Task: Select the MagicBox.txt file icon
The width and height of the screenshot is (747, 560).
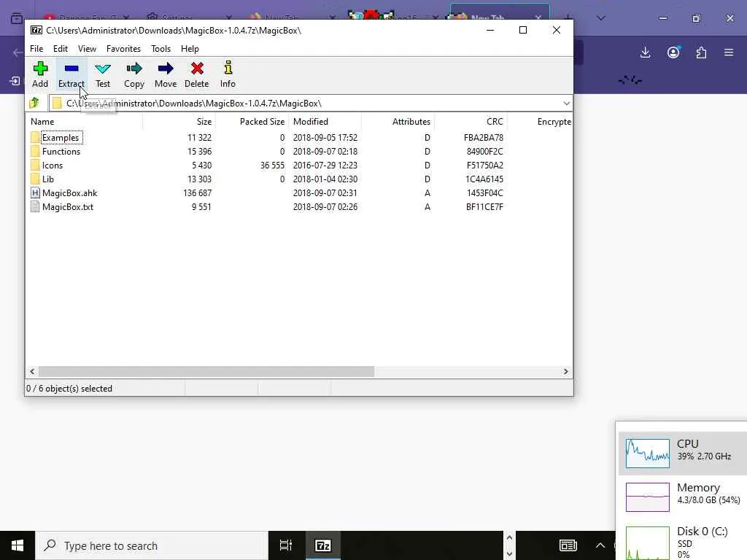Action: 35,206
